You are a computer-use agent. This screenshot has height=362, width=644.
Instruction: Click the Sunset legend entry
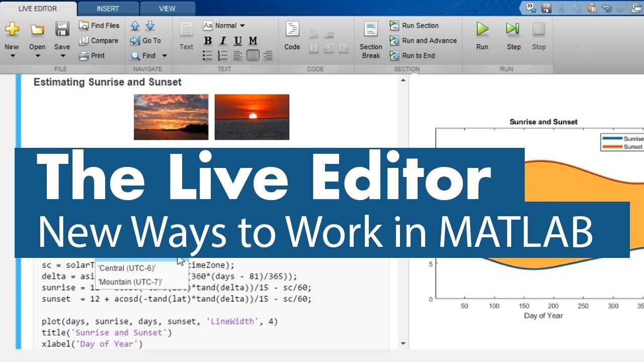pos(622,147)
